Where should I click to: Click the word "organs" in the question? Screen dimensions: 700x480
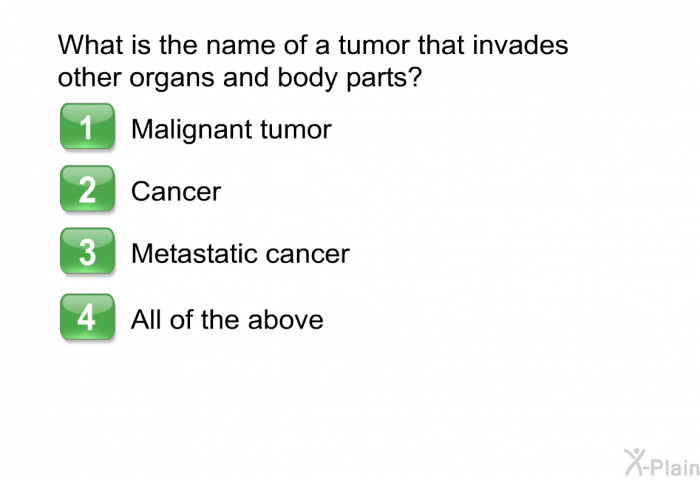click(172, 79)
